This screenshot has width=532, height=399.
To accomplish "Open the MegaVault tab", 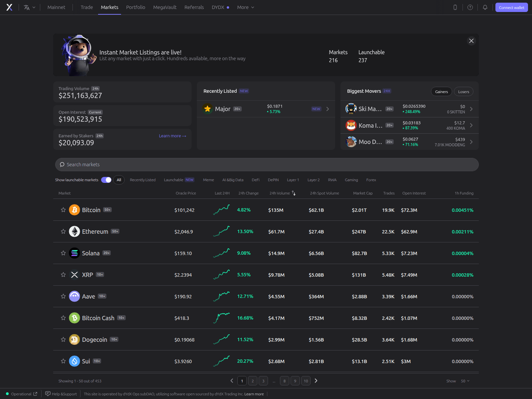I will click(165, 7).
